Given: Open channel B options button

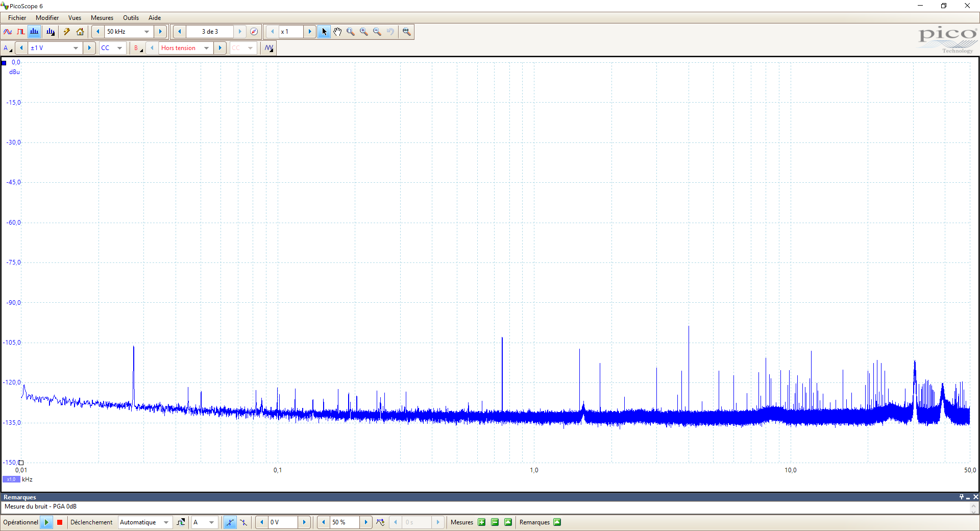Looking at the screenshot, I should pos(138,48).
